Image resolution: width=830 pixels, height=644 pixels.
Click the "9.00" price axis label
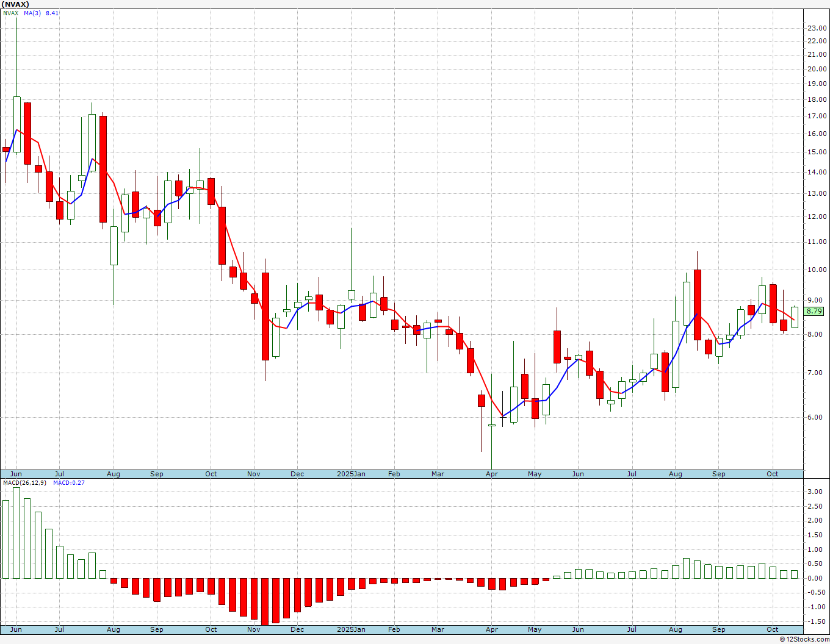[x=815, y=300]
